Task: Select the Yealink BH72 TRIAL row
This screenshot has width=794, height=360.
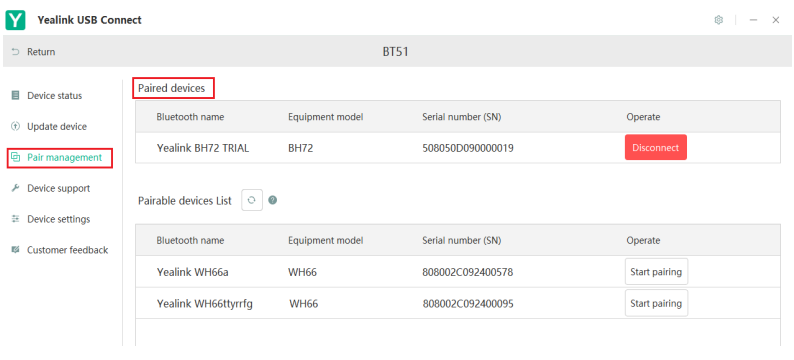Action: tap(458, 148)
